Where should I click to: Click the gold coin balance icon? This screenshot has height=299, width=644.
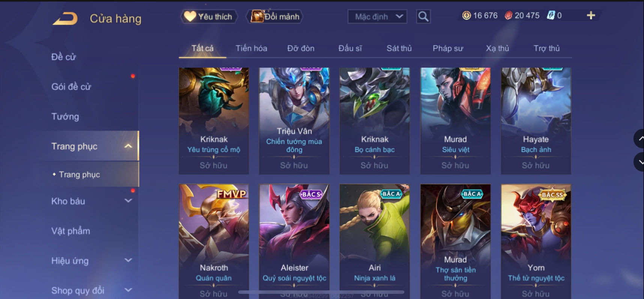[x=466, y=15]
